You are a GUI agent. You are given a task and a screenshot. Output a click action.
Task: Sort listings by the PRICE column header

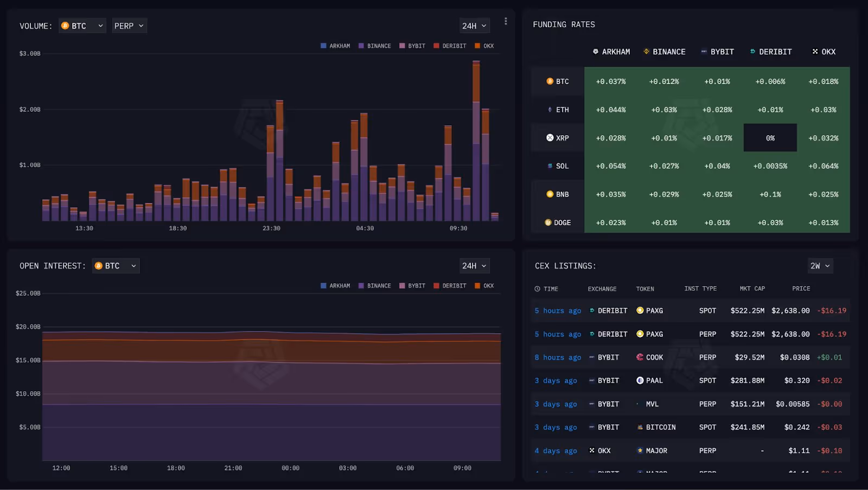click(801, 289)
